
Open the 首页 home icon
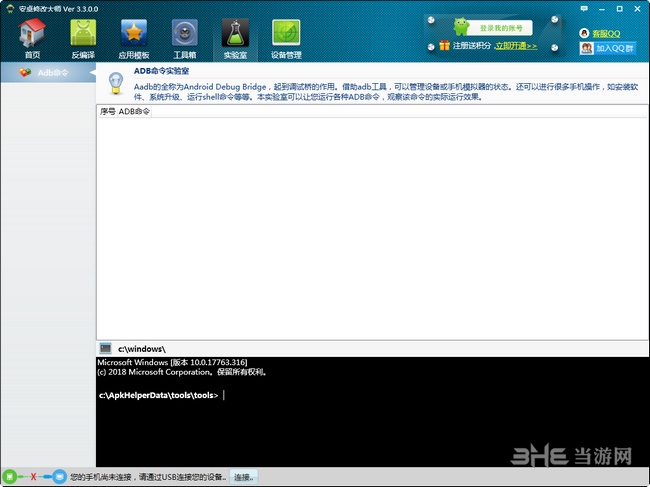(32, 39)
